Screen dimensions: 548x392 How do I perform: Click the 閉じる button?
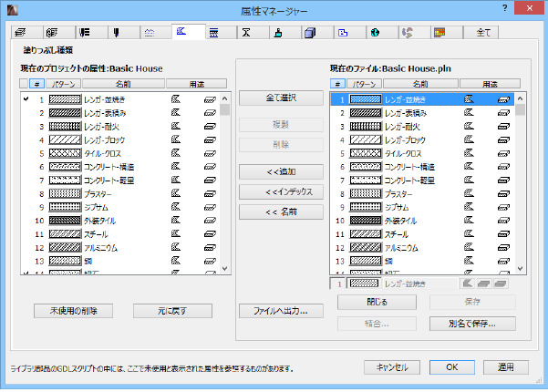point(377,302)
